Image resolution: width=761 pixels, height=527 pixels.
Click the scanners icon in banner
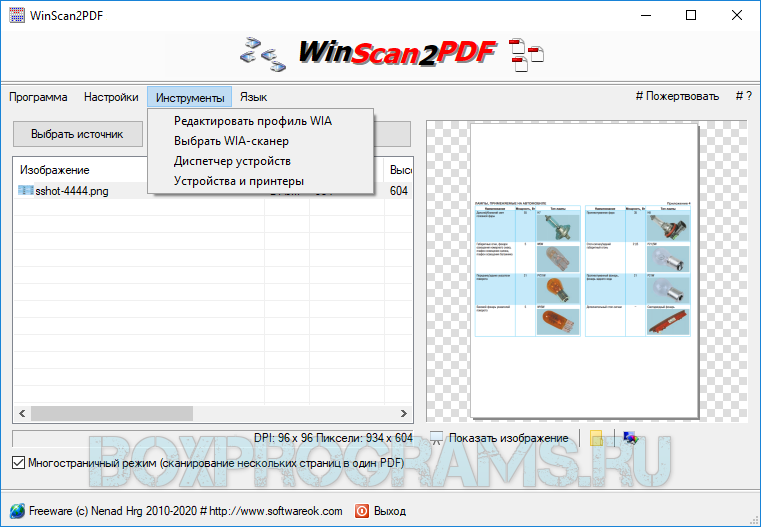click(263, 53)
